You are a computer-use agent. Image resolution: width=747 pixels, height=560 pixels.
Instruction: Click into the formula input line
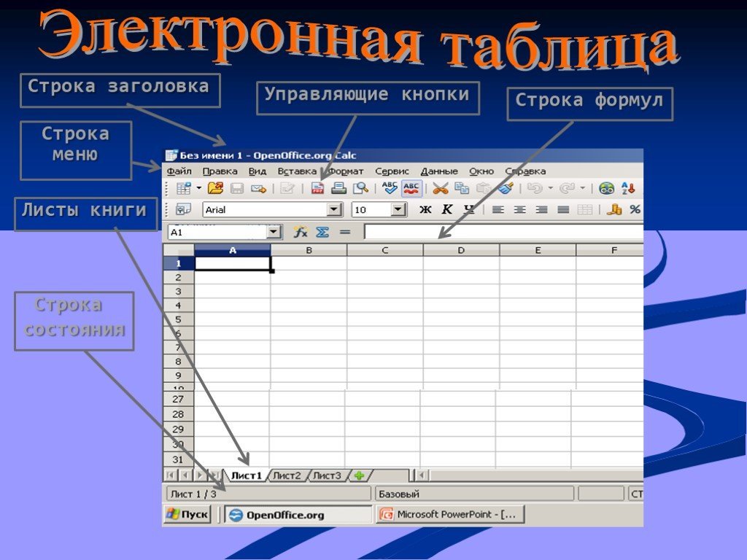[503, 232]
